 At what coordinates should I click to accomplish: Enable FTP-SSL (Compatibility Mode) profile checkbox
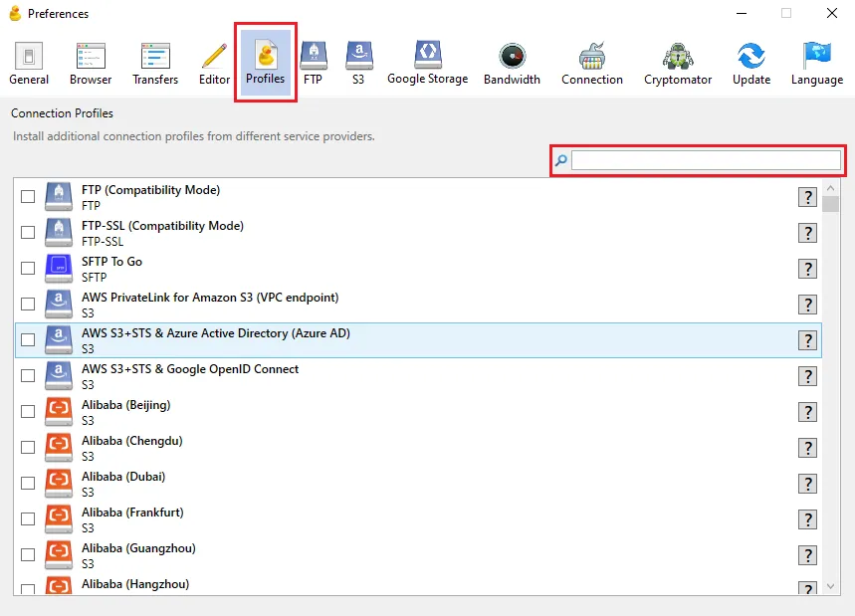28,232
